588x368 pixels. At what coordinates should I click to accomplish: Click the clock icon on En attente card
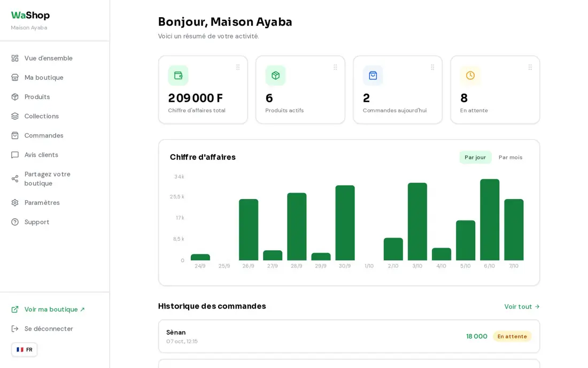point(470,75)
